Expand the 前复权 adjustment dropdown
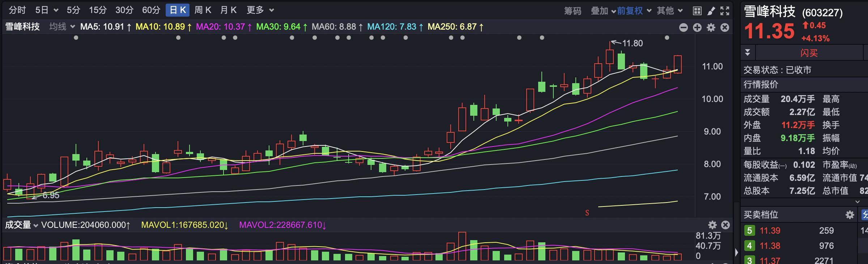This screenshot has width=868, height=264. (x=634, y=11)
